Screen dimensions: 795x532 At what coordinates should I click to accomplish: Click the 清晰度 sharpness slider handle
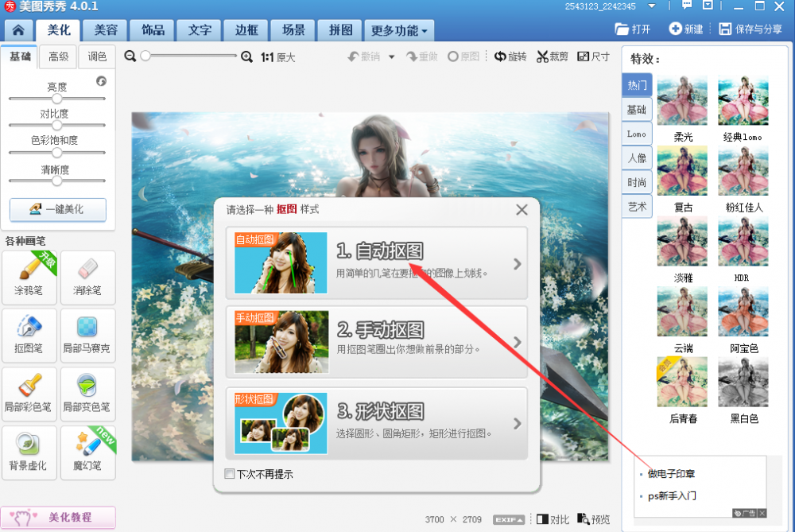[56, 181]
